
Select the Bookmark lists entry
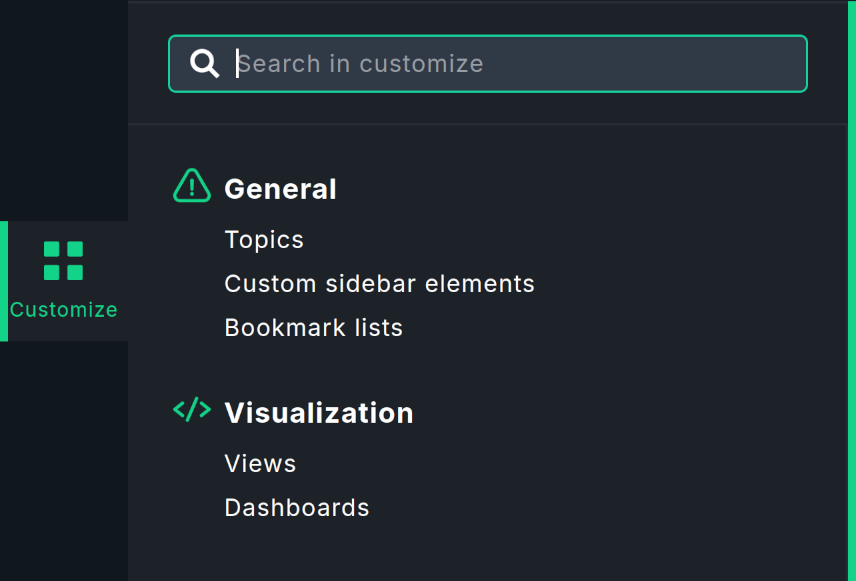tap(313, 328)
